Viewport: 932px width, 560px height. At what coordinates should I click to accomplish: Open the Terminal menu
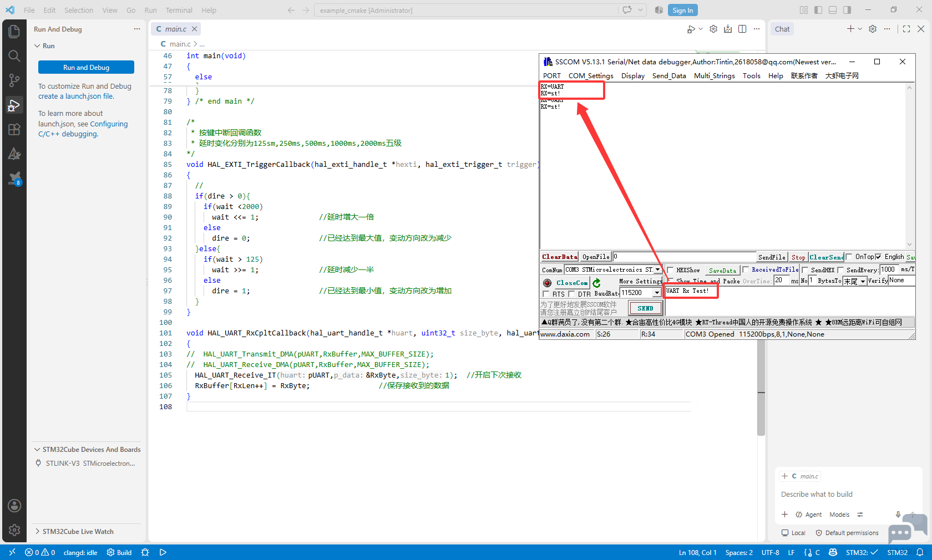click(179, 10)
